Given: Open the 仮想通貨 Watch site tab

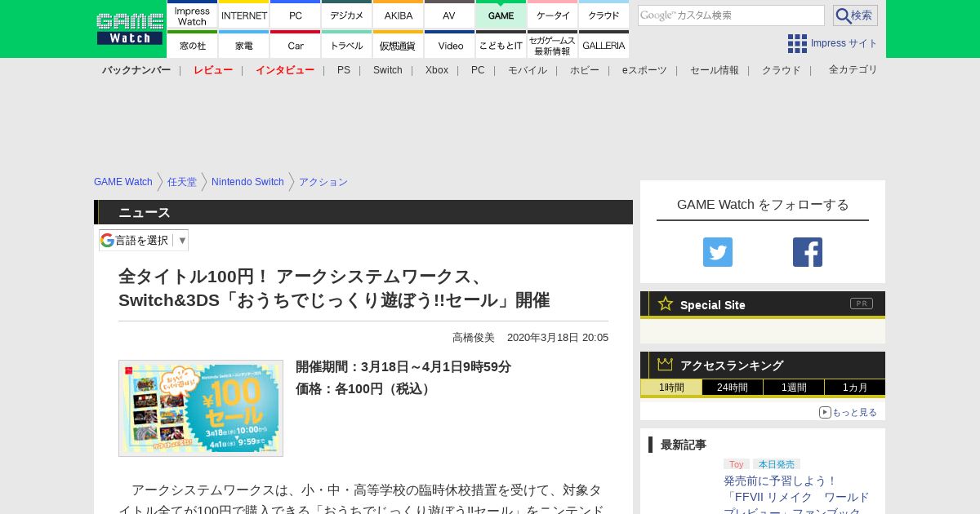Looking at the screenshot, I should coord(398,45).
